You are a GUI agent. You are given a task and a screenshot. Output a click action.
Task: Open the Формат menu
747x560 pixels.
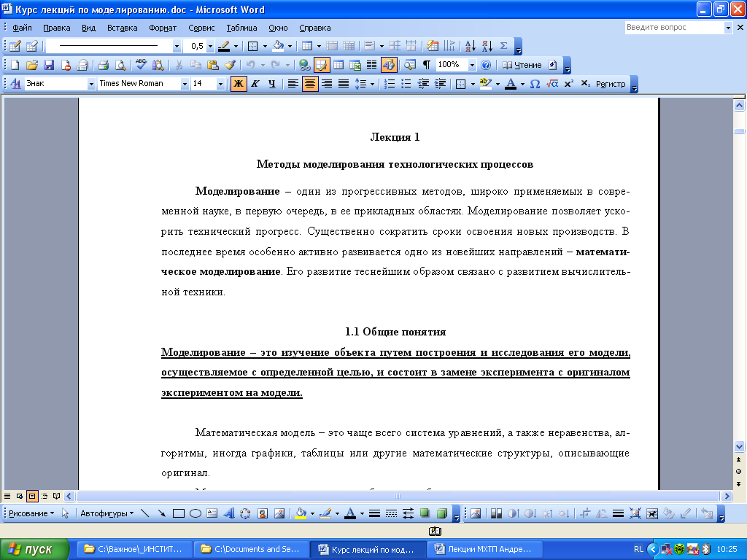click(x=163, y=28)
